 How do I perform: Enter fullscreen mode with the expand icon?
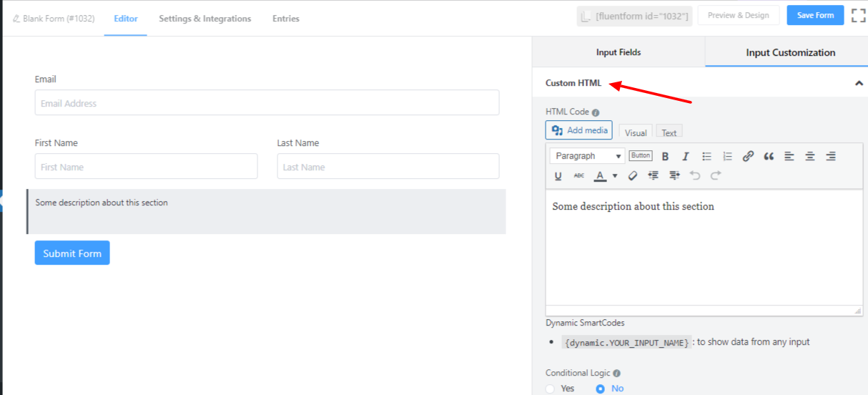click(858, 16)
